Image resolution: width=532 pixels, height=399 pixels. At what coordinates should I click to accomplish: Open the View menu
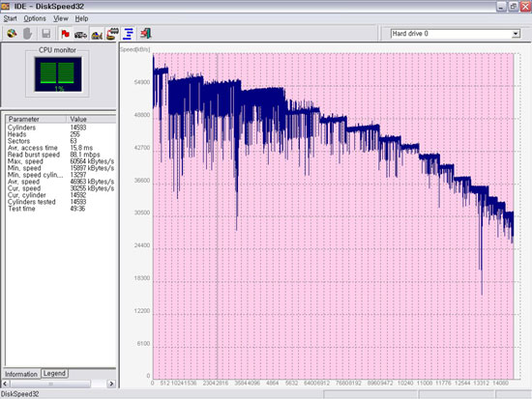pyautogui.click(x=61, y=18)
